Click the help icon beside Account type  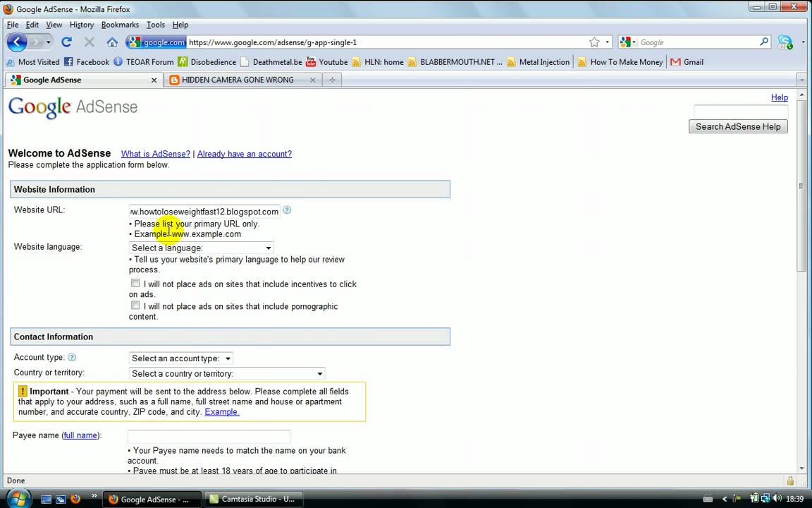(72, 357)
